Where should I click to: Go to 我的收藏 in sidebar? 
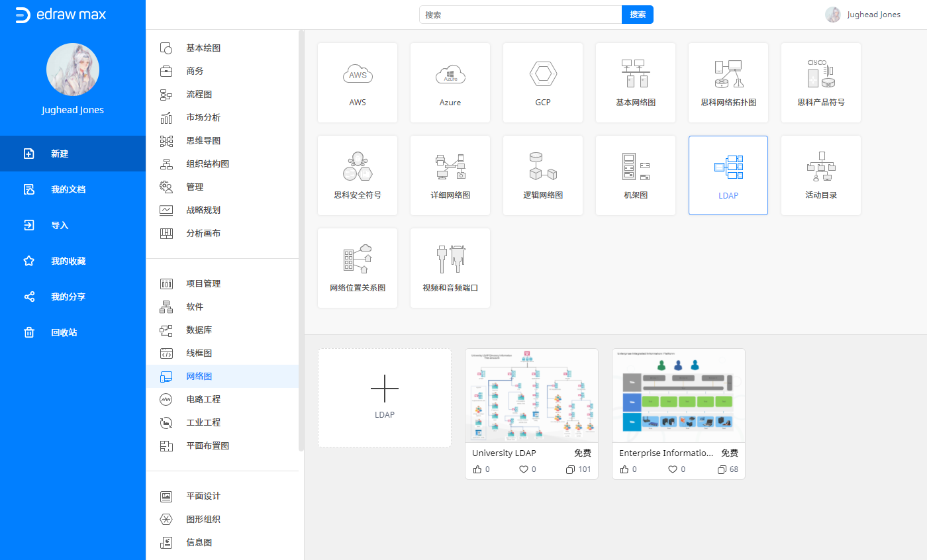[73, 261]
